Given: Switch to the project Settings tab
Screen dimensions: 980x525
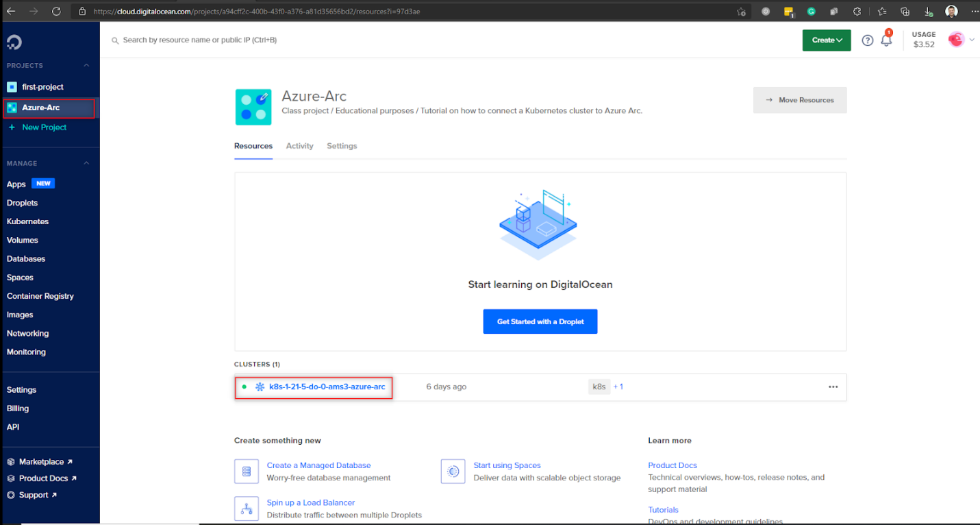Looking at the screenshot, I should tap(342, 146).
